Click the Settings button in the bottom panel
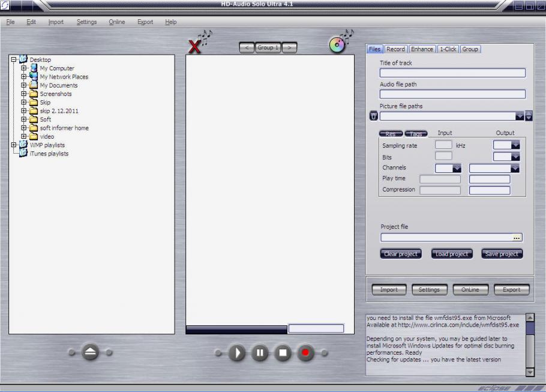 click(430, 289)
